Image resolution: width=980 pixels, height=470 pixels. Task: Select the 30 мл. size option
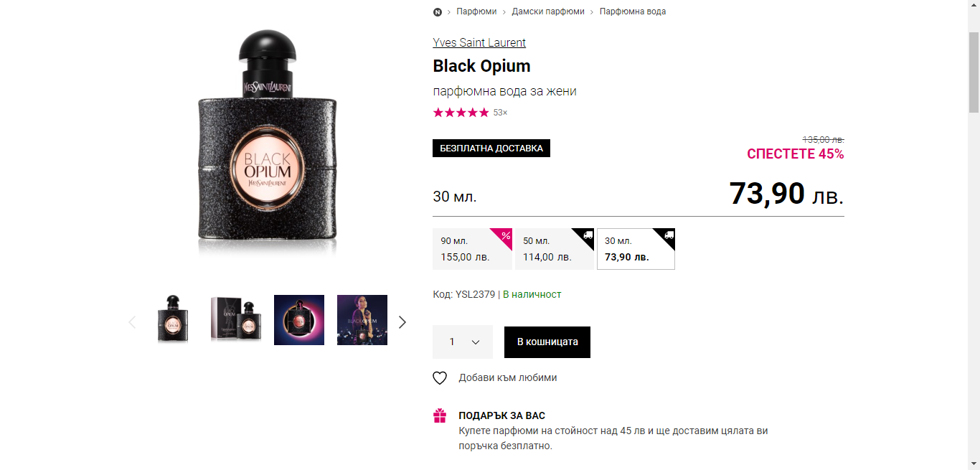coord(636,249)
